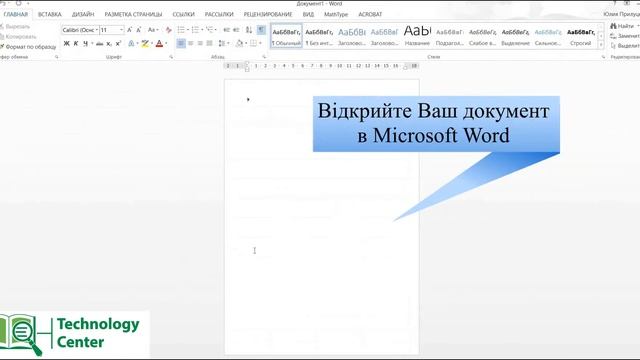640x360 pixels.
Task: Switch to the РАЗМЕТКА СТРАНИЦЫ tab
Action: tap(133, 14)
